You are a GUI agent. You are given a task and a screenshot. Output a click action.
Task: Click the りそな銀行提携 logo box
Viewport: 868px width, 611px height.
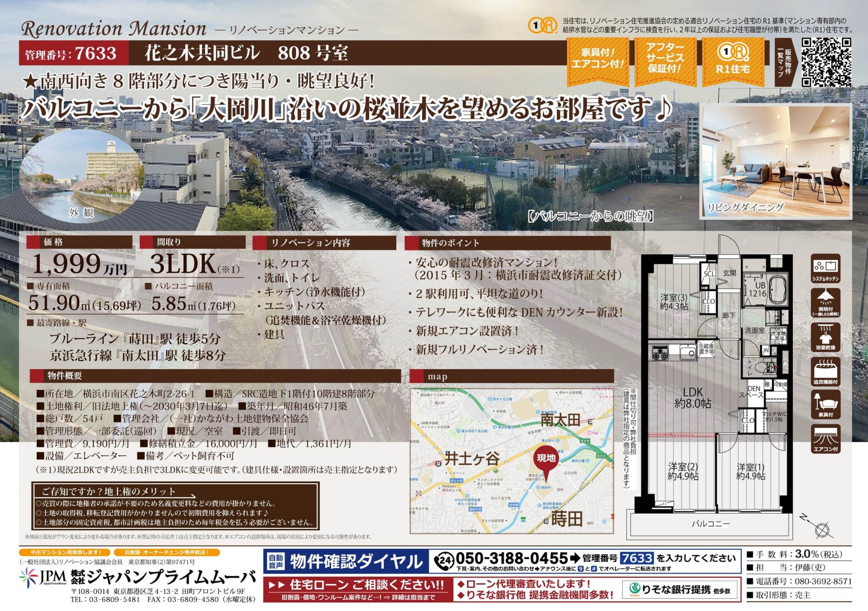[680, 590]
